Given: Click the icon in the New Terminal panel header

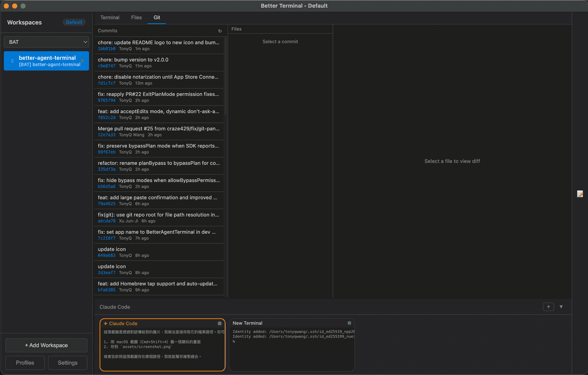Looking at the screenshot, I should (x=349, y=323).
